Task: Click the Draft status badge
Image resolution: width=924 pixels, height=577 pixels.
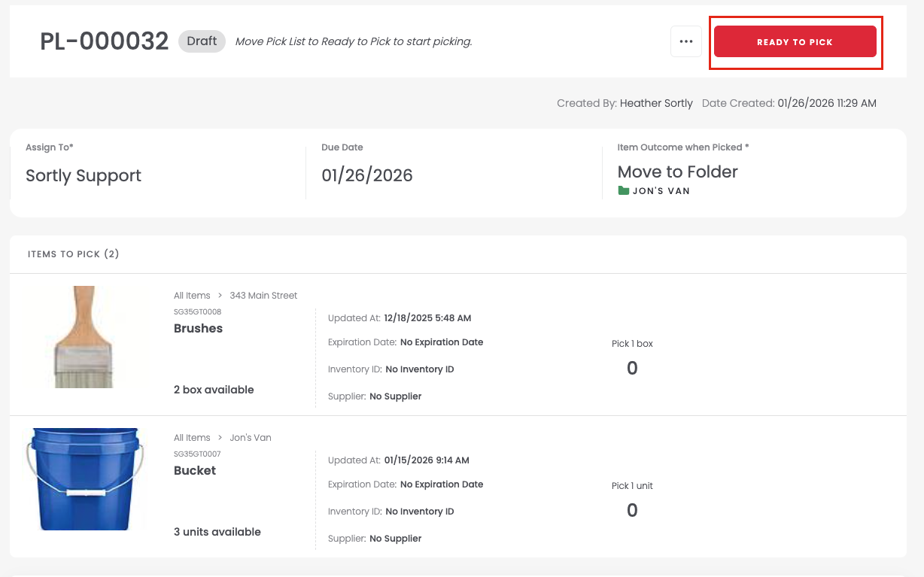Action: tap(202, 41)
